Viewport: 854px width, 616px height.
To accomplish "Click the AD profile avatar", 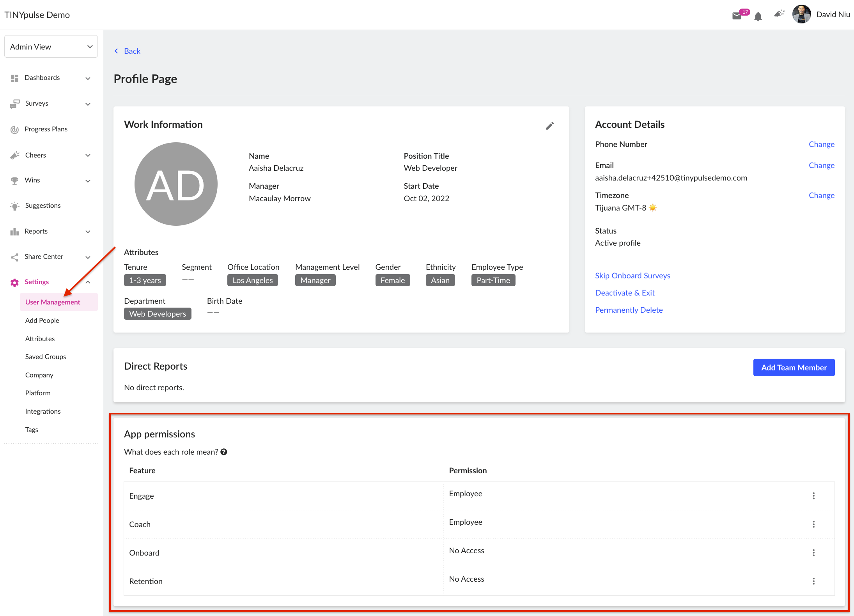I will 176,184.
